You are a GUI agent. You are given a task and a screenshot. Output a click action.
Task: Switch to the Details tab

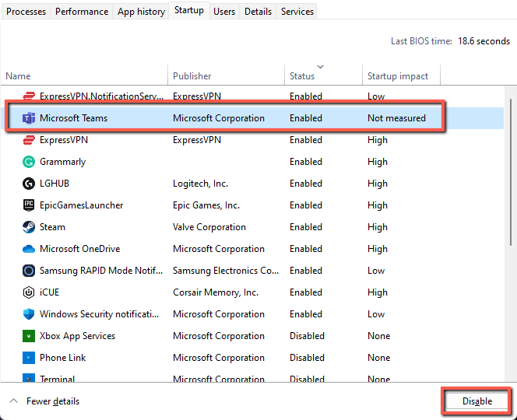[258, 12]
